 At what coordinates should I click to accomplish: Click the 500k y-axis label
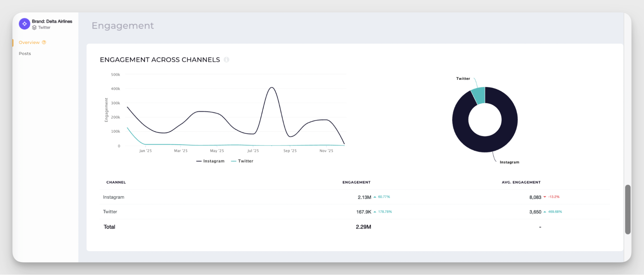pyautogui.click(x=115, y=75)
